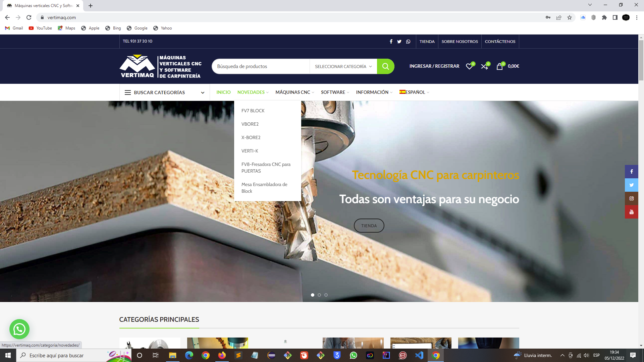Select the second slider dot

(319, 295)
